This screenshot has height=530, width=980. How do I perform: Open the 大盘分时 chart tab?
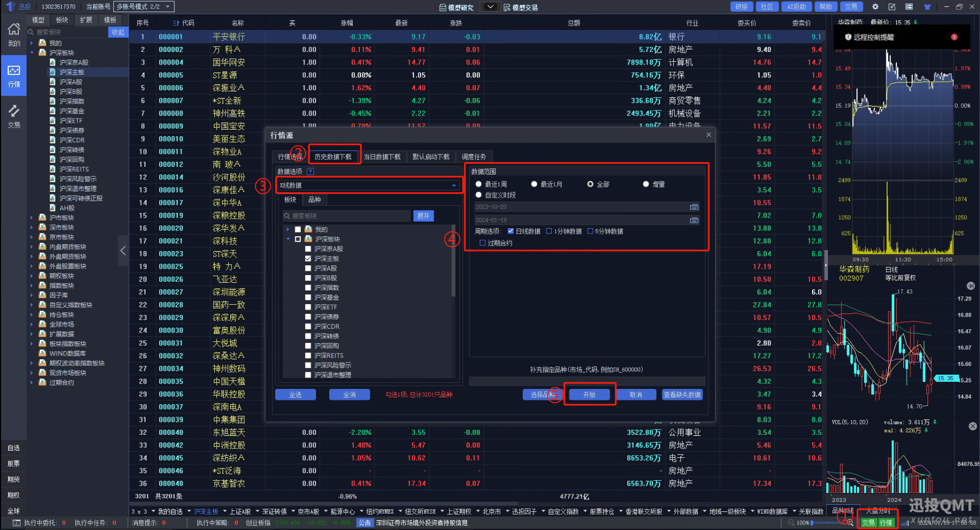click(x=878, y=511)
